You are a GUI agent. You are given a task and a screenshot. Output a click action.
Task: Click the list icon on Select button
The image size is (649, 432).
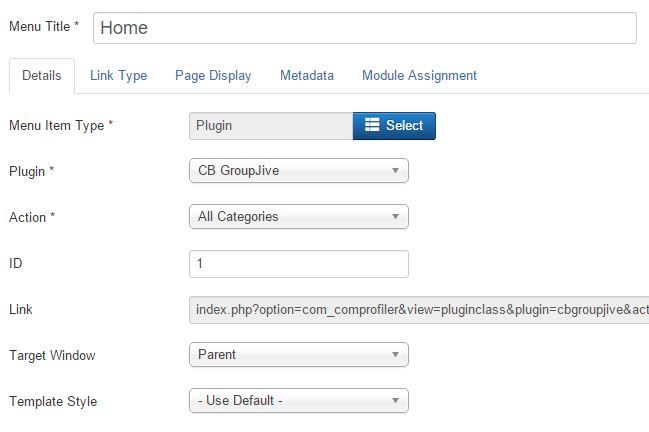click(x=372, y=125)
